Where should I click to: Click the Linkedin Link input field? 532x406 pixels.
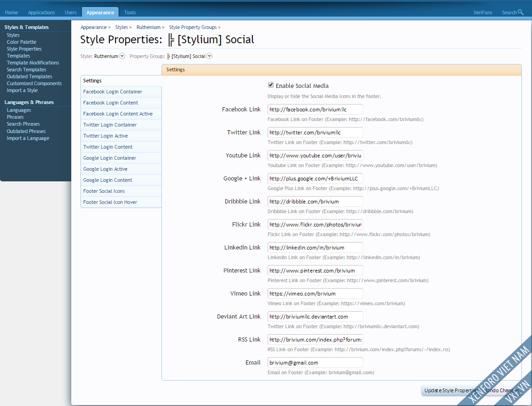coord(315,248)
